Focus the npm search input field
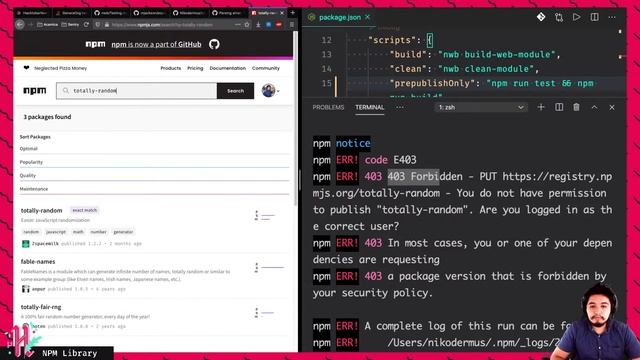640x360 pixels. coord(137,91)
